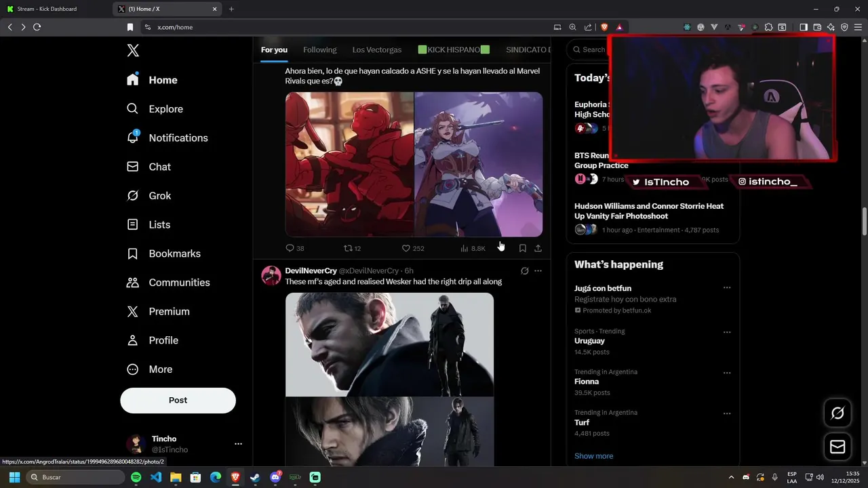Like the ASHE post with 252 likes
The height and width of the screenshot is (488, 868).
412,248
